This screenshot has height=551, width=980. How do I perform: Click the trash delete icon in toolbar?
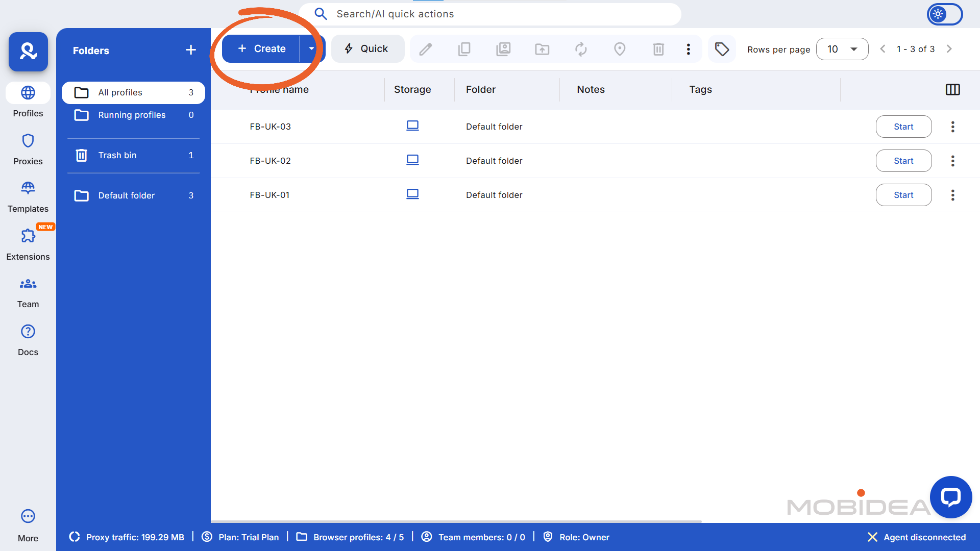click(658, 49)
